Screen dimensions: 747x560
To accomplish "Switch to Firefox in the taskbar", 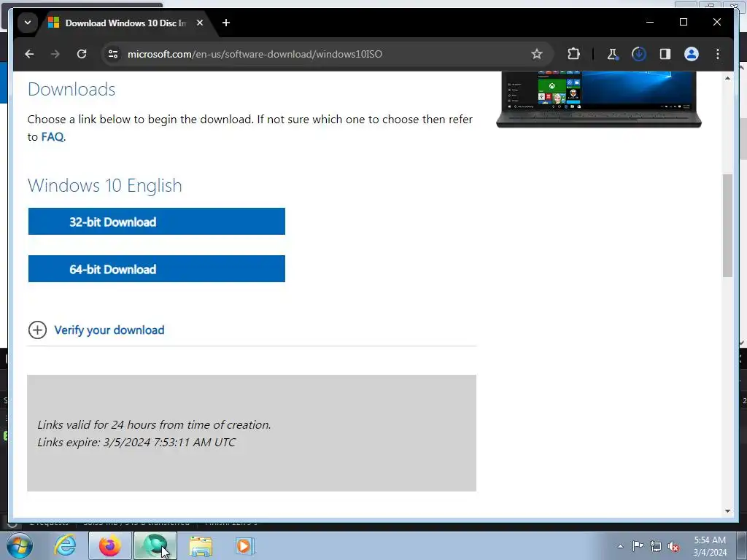I will tap(110, 545).
